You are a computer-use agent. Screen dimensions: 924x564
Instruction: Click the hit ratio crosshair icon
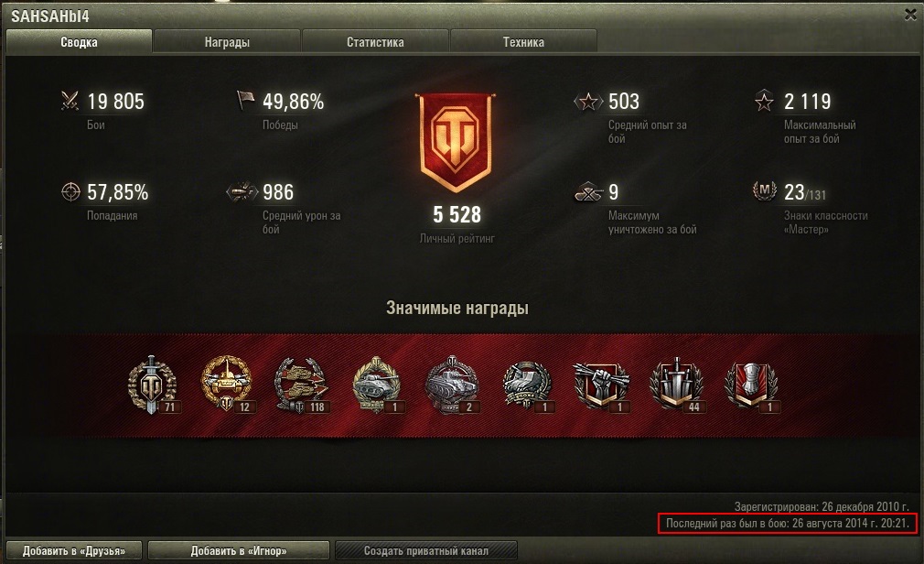pos(70,191)
